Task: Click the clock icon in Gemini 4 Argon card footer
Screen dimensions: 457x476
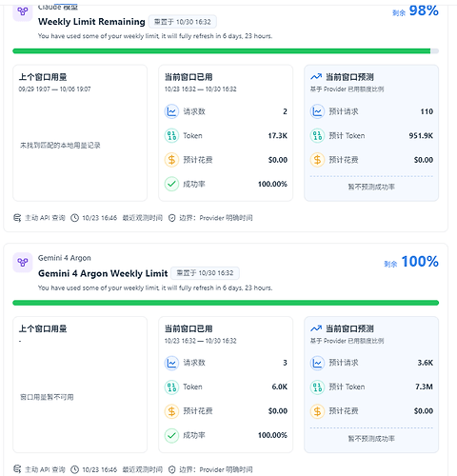Action: pos(74,469)
